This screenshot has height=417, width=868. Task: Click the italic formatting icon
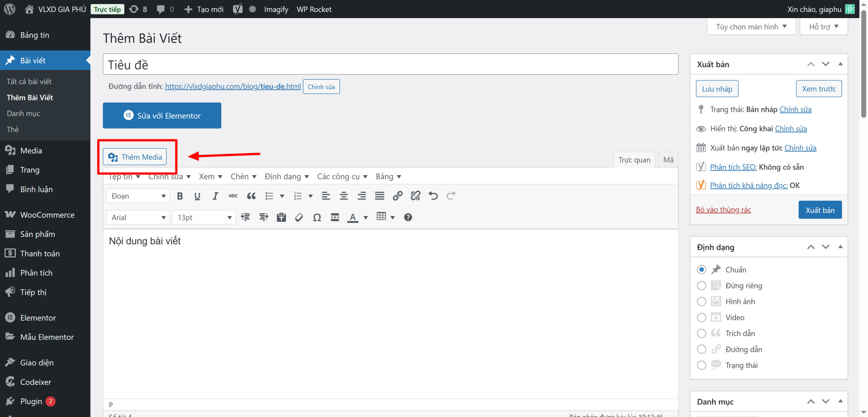(x=215, y=196)
